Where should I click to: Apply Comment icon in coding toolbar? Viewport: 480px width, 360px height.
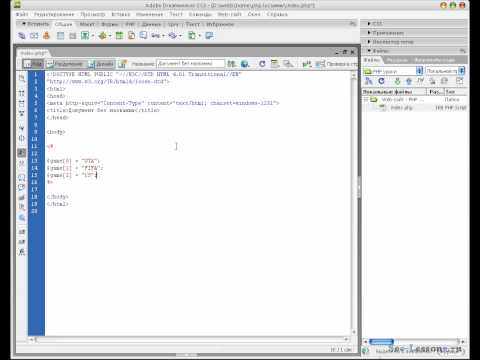pyautogui.click(x=22, y=177)
